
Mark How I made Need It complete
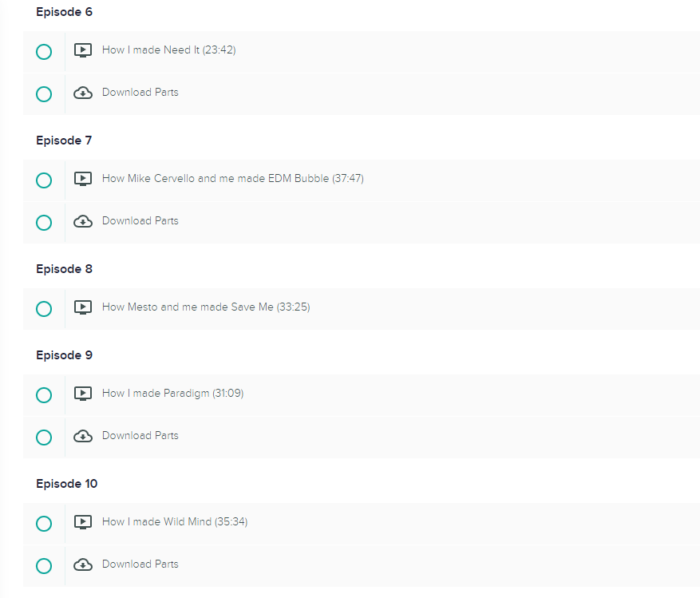[x=44, y=52]
